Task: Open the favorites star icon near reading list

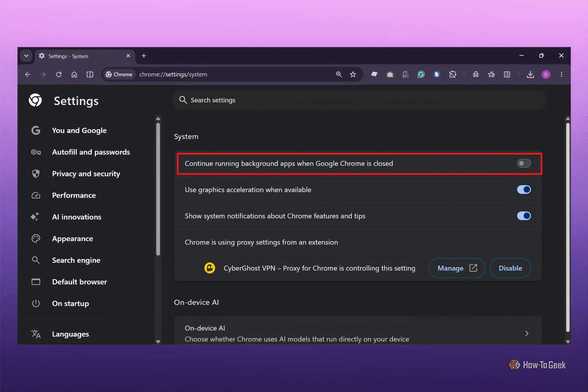Action: click(x=491, y=74)
